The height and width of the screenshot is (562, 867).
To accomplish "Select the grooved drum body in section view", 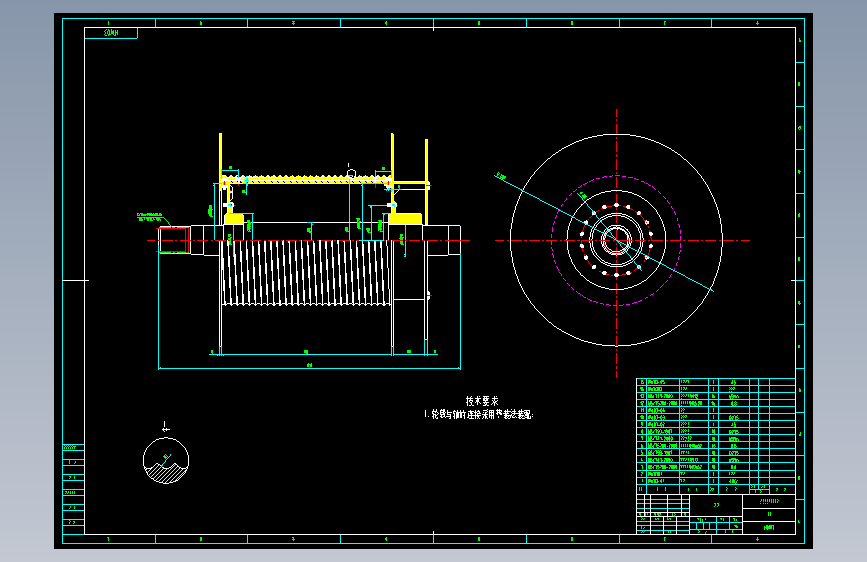I will [306, 272].
